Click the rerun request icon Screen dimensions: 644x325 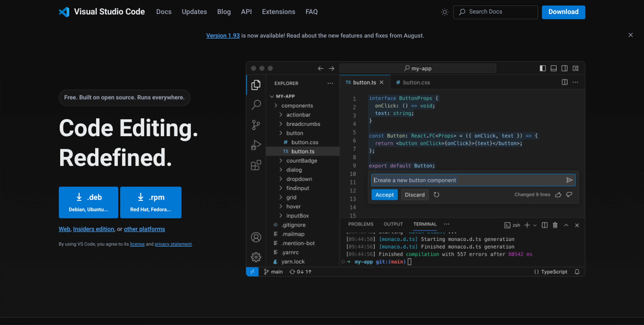[437, 195]
